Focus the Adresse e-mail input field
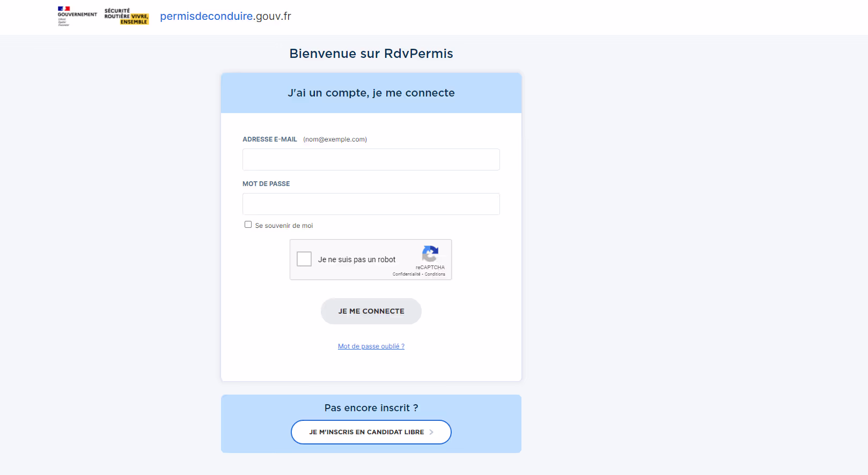Image resolution: width=868 pixels, height=475 pixels. pos(371,159)
